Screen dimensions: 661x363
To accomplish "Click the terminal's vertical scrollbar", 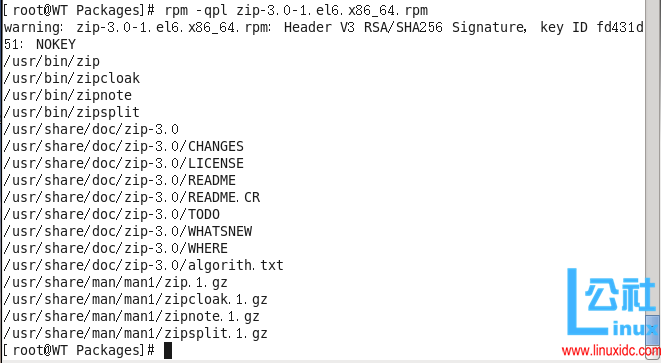I will pos(653,179).
